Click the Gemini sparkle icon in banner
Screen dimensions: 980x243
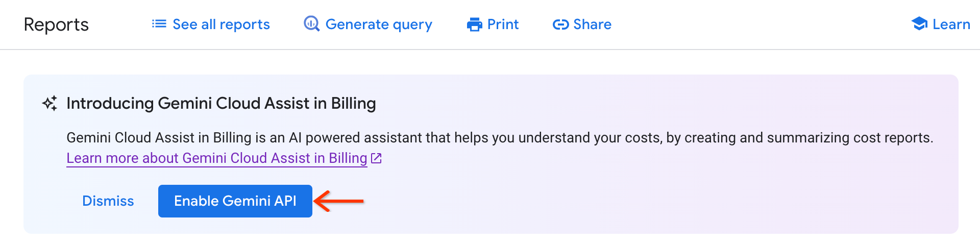coord(50,104)
